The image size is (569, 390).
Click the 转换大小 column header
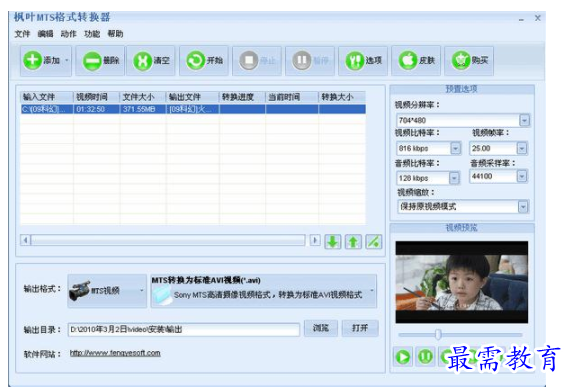click(342, 97)
